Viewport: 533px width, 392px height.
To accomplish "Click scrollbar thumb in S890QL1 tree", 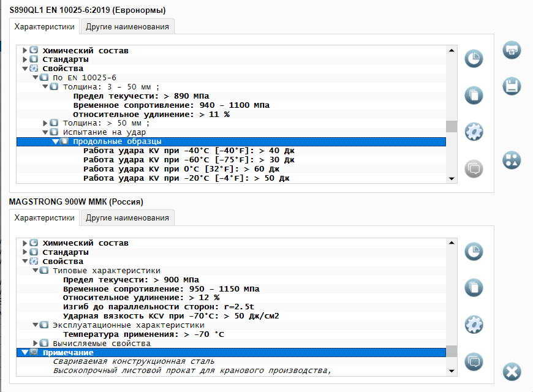I will coord(452,126).
